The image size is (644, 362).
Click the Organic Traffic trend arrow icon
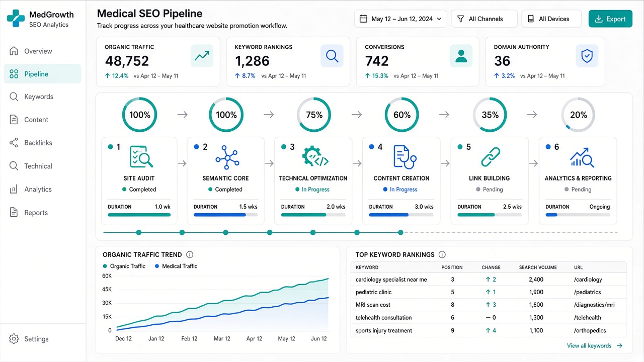(202, 56)
